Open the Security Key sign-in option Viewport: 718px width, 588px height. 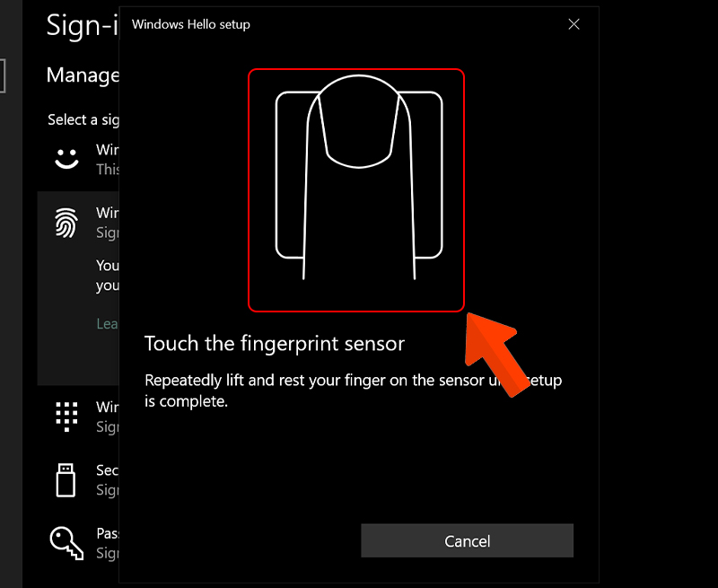(x=90, y=480)
